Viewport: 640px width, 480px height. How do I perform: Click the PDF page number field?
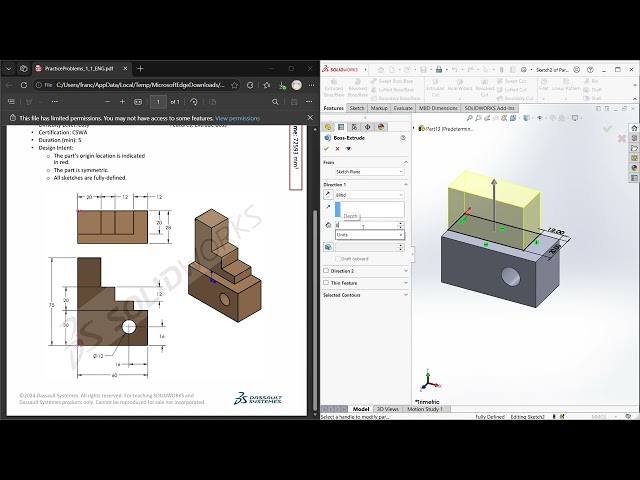(158, 102)
